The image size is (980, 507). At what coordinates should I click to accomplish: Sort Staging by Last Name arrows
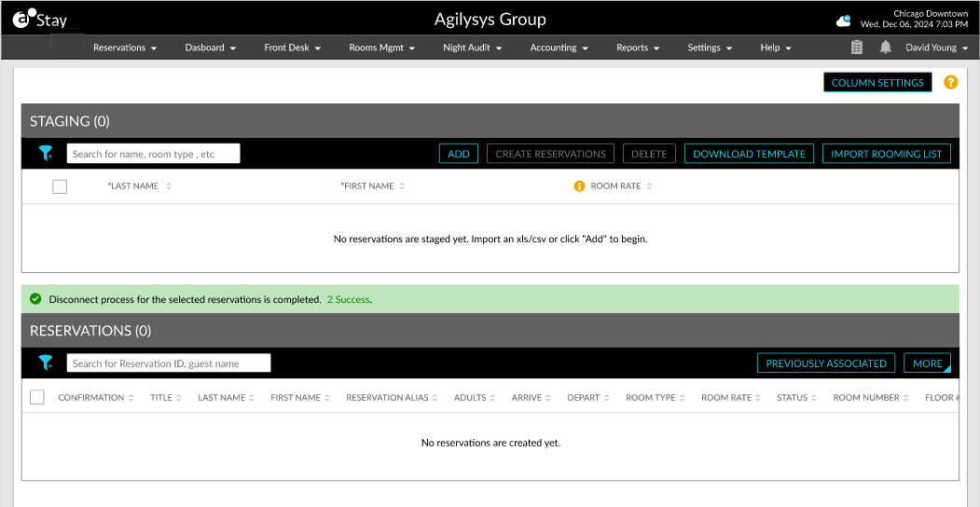pos(169,186)
